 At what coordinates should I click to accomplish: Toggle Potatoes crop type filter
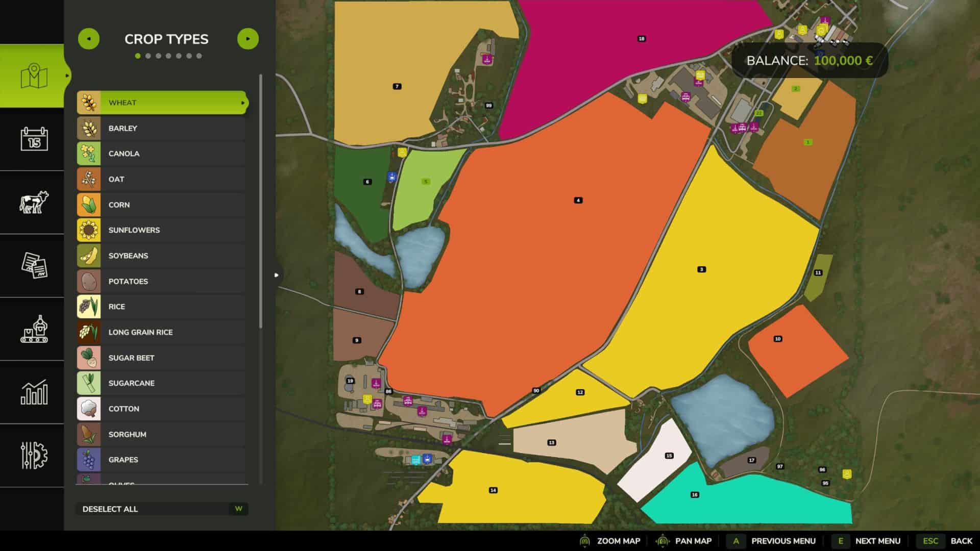[x=162, y=281]
